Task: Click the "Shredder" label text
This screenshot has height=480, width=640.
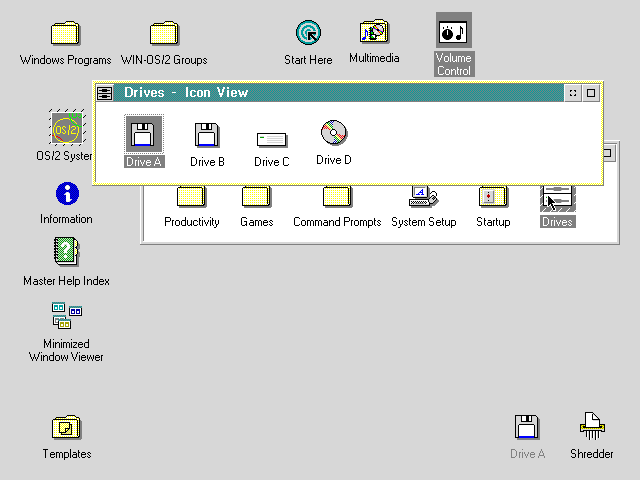Action: tap(592, 454)
